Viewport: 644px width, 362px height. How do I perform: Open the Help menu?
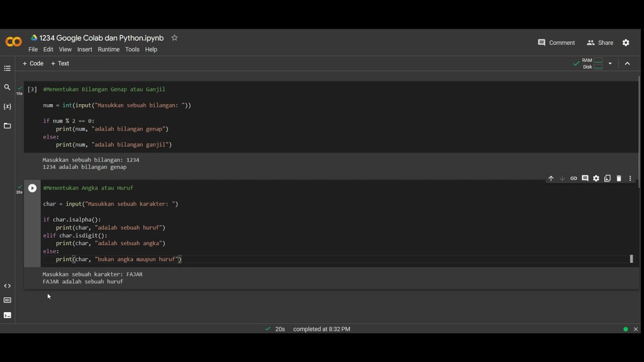click(151, 49)
